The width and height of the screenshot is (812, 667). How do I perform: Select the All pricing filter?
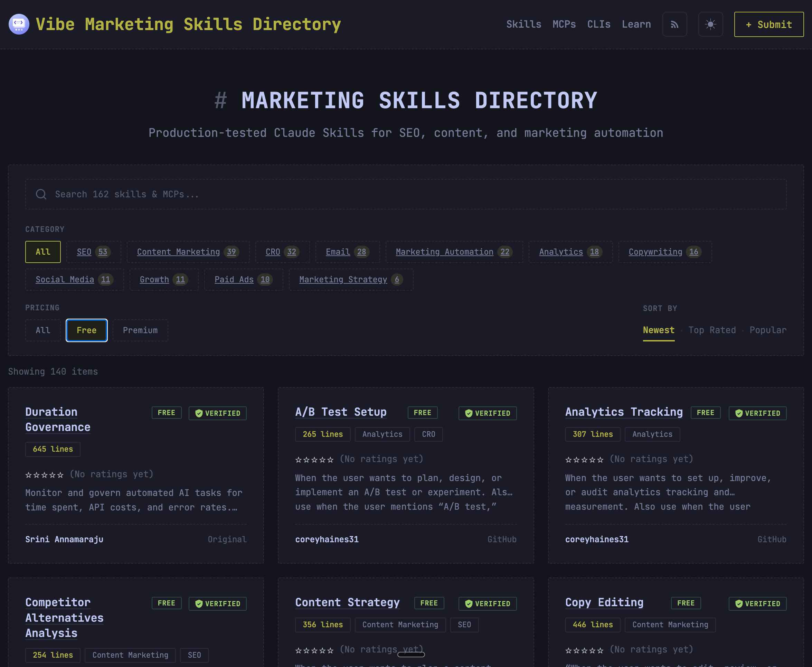(43, 330)
